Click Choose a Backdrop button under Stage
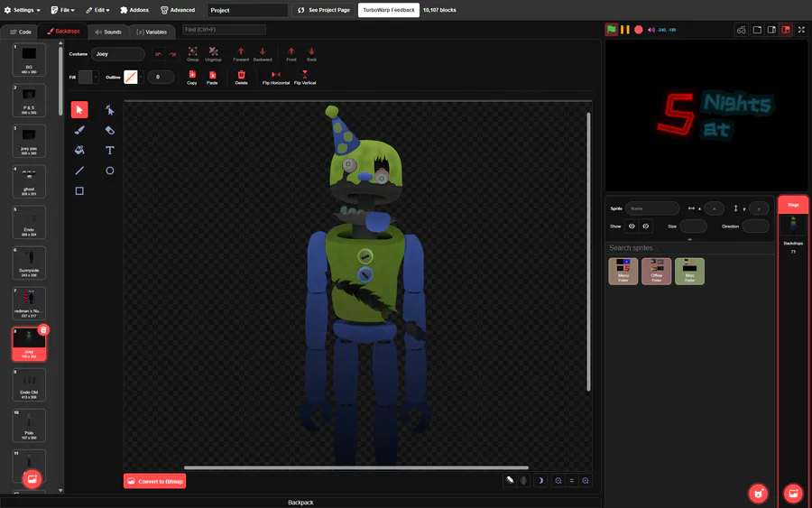 [793, 494]
